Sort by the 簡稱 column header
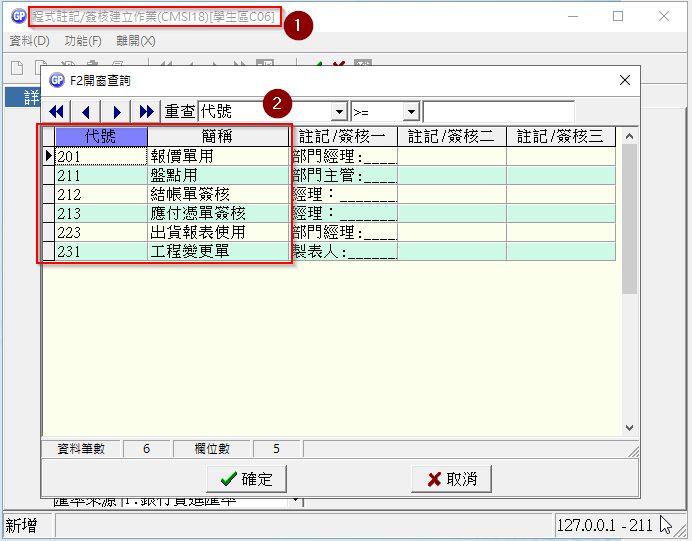This screenshot has width=692, height=541. click(217, 136)
